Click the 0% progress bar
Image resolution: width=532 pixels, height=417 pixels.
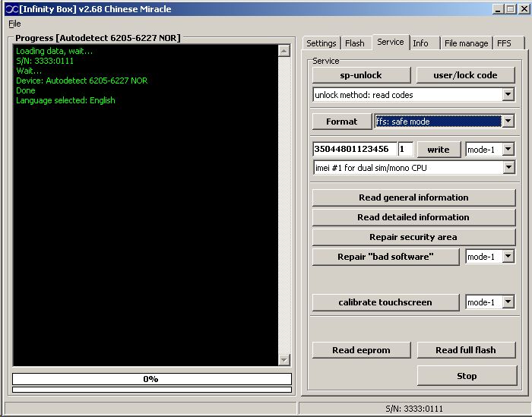coord(152,379)
